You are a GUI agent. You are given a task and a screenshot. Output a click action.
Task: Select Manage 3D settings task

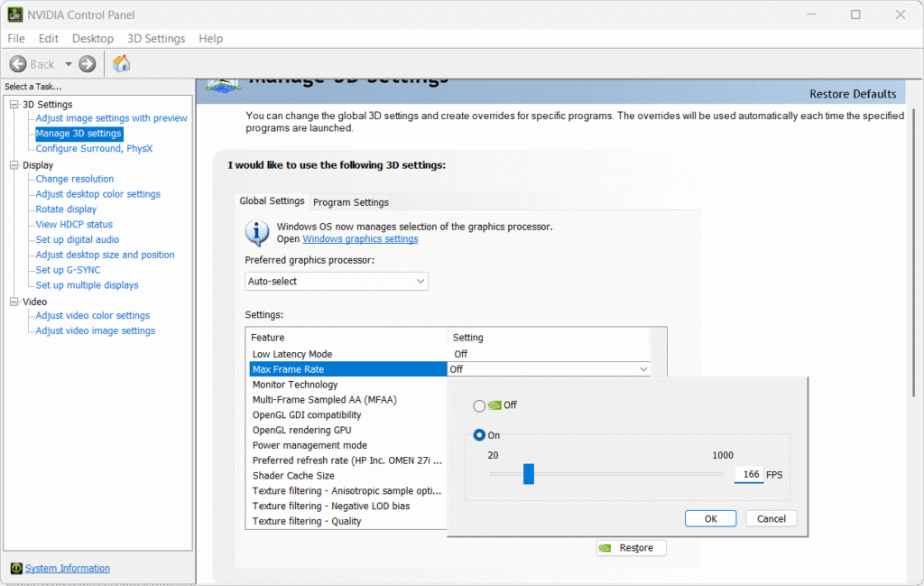coord(79,134)
